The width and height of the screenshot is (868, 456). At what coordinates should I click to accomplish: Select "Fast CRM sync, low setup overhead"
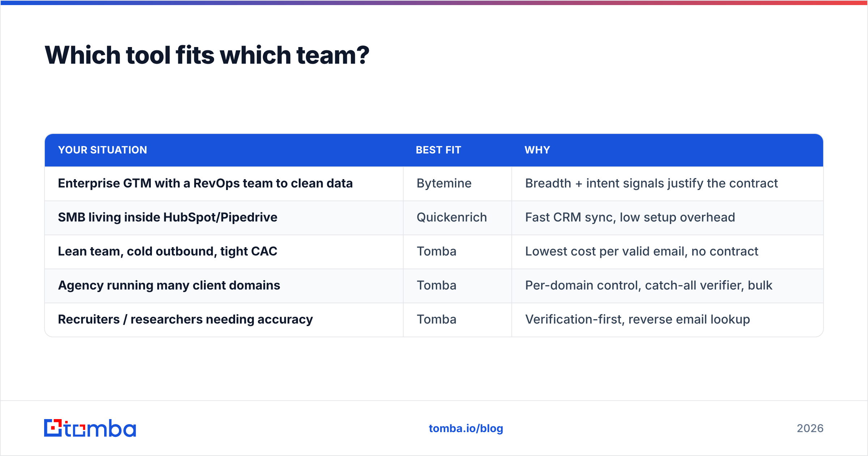(630, 217)
